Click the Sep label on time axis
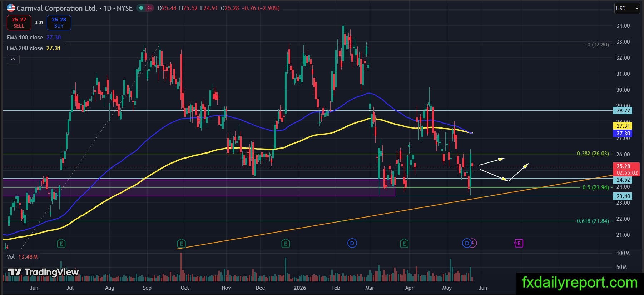Viewport: 644px width, 295px height. click(147, 288)
